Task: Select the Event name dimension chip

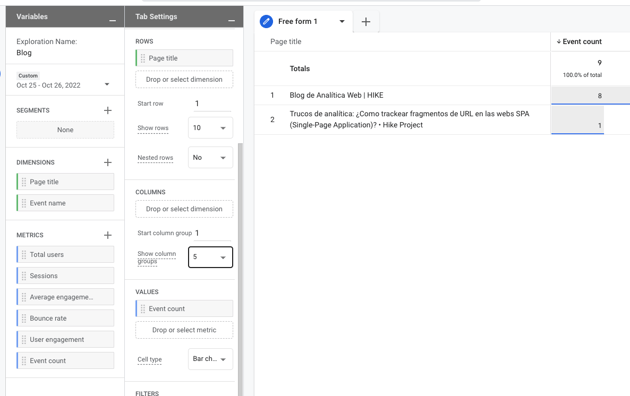Action: (x=65, y=203)
